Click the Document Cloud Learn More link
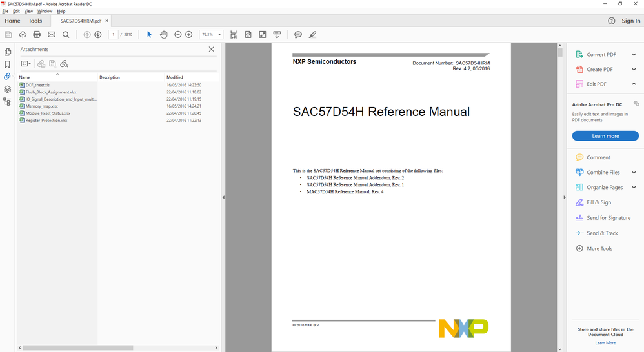The height and width of the screenshot is (352, 644). (605, 343)
